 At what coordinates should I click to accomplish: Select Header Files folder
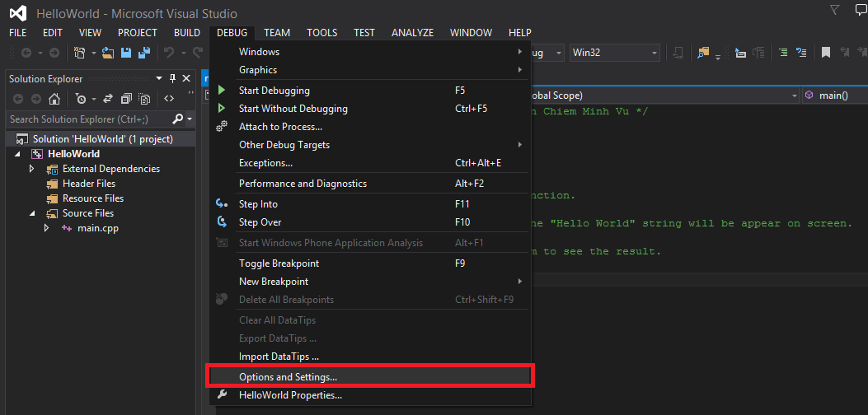(x=88, y=183)
